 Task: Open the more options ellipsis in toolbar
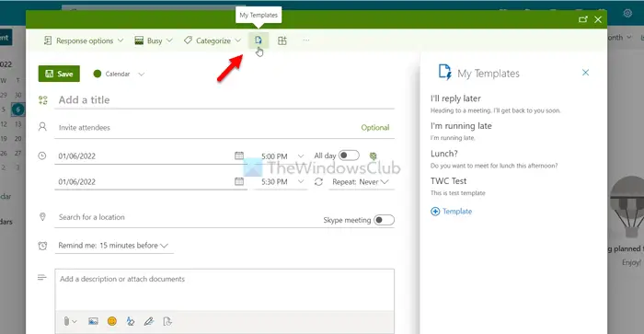(x=306, y=40)
